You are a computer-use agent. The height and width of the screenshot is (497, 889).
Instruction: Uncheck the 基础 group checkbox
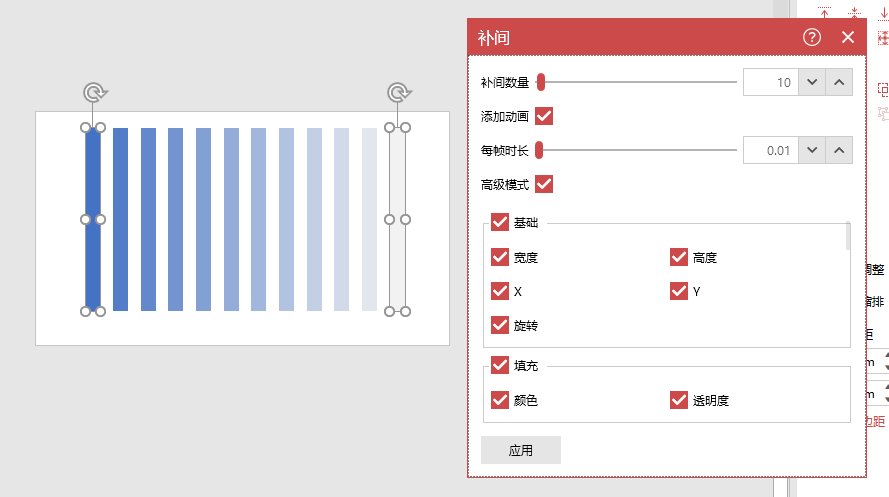pyautogui.click(x=500, y=223)
